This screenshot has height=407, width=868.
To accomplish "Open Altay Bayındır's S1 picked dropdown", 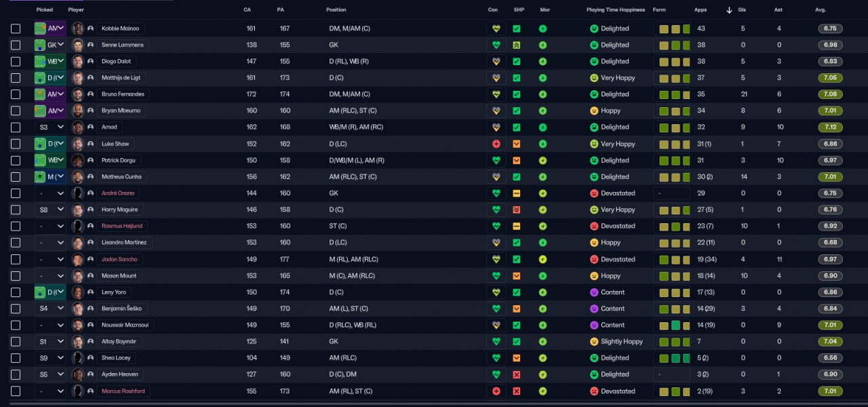I will coord(50,341).
